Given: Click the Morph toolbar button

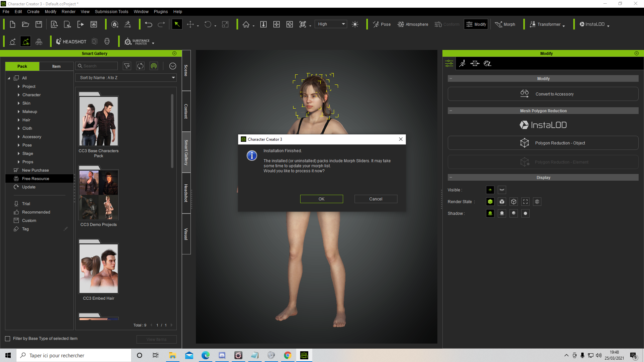Looking at the screenshot, I should click(x=505, y=24).
